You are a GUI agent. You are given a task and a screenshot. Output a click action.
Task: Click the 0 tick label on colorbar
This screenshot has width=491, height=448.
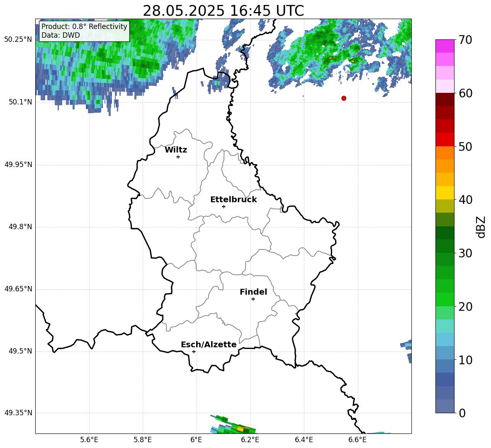[462, 413]
